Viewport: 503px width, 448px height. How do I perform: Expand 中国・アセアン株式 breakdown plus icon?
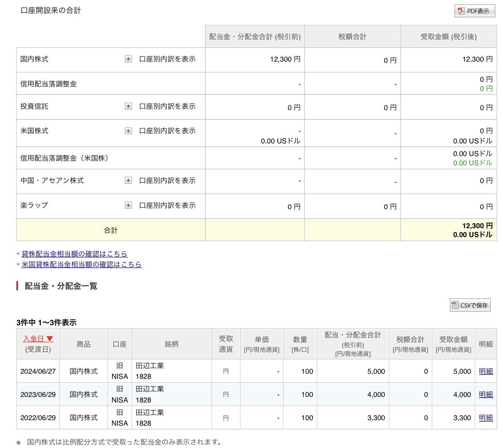128,181
